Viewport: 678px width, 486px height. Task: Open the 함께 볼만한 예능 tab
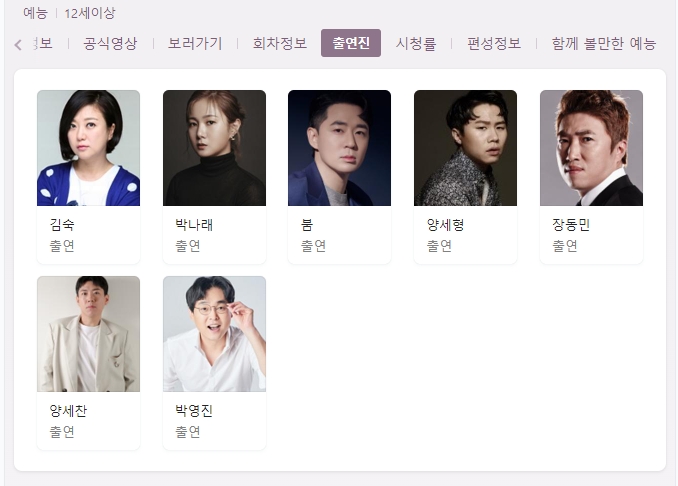click(x=604, y=43)
